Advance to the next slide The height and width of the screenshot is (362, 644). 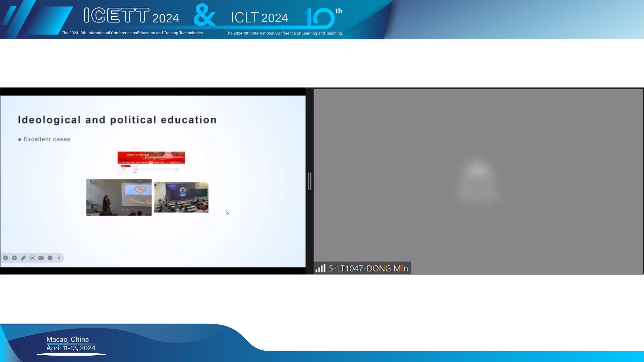(x=14, y=258)
